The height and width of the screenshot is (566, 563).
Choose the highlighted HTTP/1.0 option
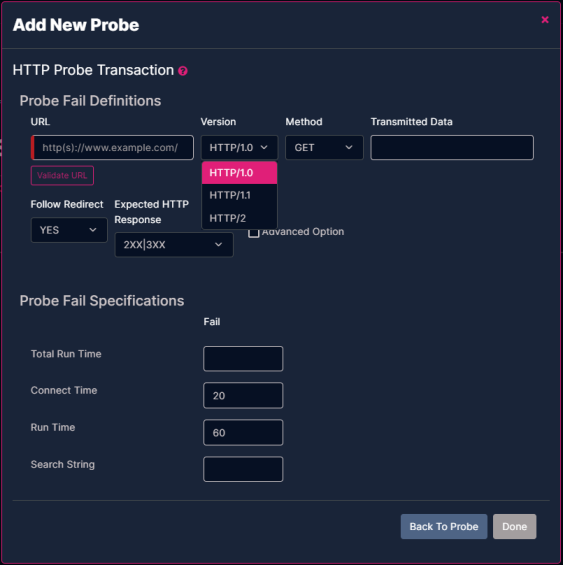239,173
